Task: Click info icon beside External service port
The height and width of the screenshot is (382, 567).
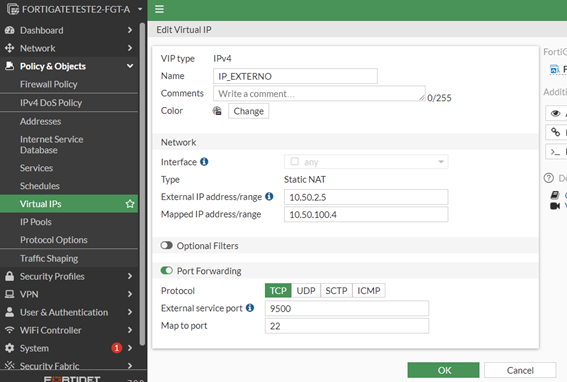Action: tap(250, 308)
